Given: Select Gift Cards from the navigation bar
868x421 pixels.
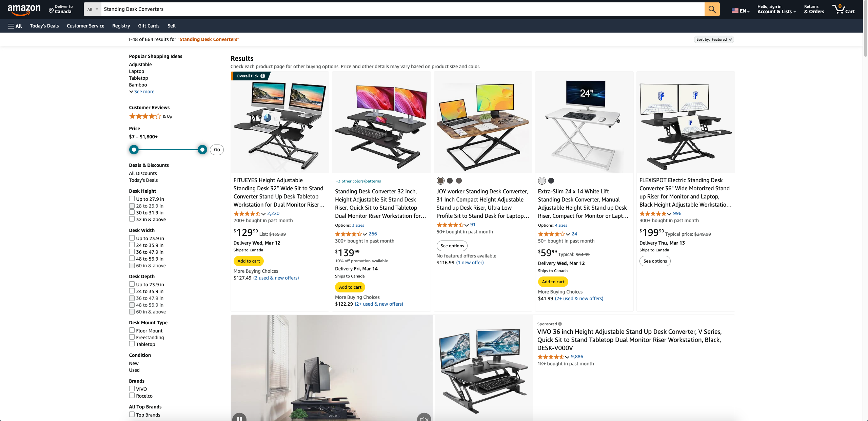Looking at the screenshot, I should (x=149, y=26).
